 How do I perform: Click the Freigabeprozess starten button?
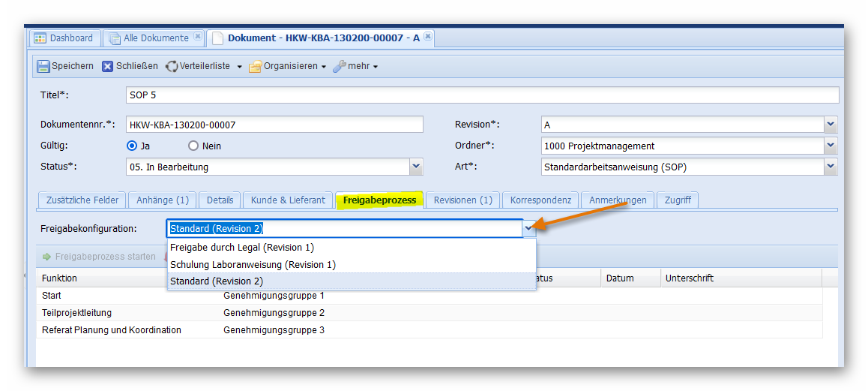coord(99,257)
